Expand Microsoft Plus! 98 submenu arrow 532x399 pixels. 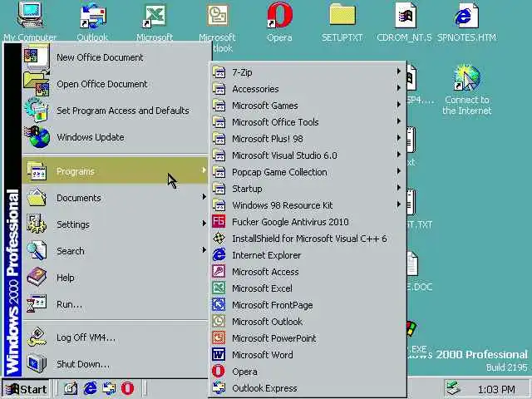click(x=399, y=138)
